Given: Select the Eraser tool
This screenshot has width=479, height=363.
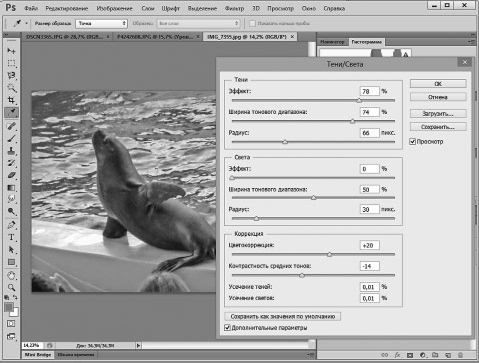Looking at the screenshot, I should click(11, 175).
